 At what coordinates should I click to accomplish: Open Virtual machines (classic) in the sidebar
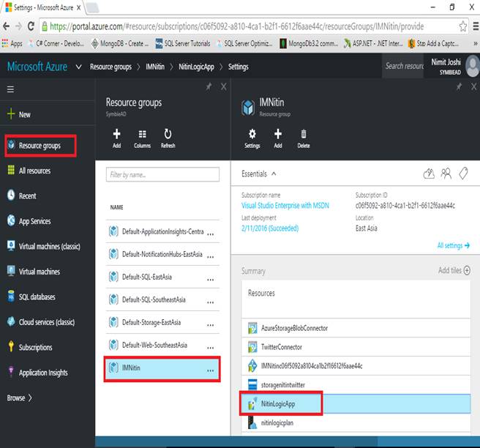pyautogui.click(x=43, y=246)
